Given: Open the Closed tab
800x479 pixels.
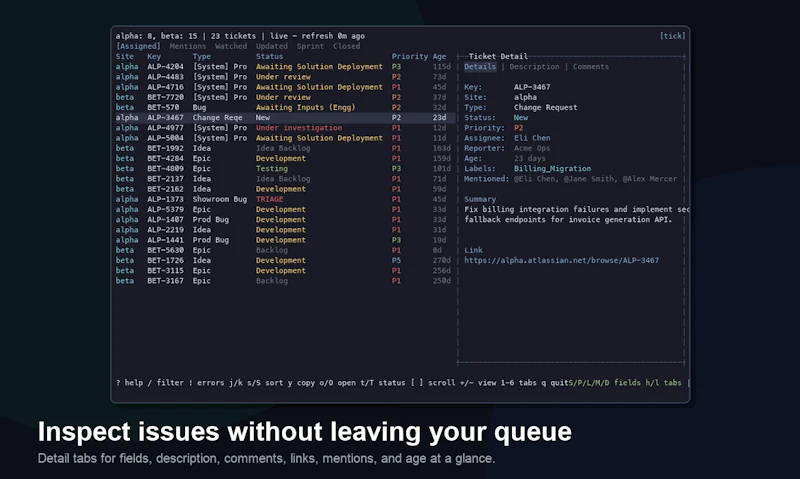Looking at the screenshot, I should point(346,46).
